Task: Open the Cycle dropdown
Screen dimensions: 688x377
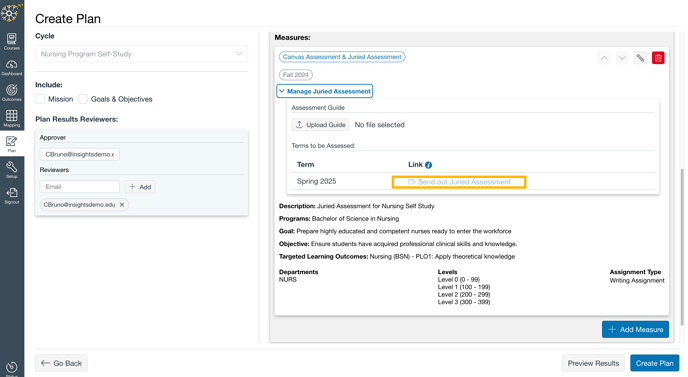Action: [x=141, y=54]
